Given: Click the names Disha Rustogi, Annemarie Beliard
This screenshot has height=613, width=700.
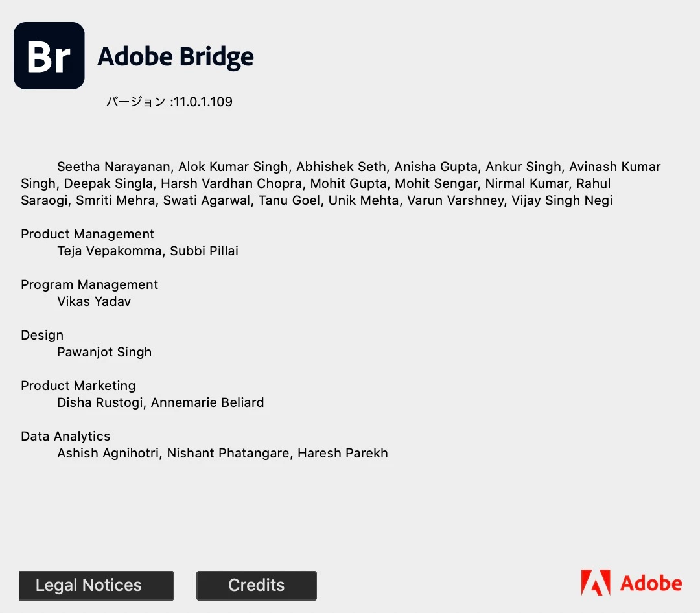Looking at the screenshot, I should pyautogui.click(x=161, y=402).
